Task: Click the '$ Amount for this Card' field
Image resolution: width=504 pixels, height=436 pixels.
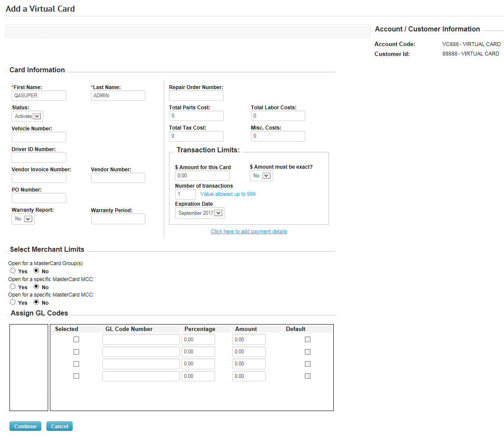Action: point(202,175)
